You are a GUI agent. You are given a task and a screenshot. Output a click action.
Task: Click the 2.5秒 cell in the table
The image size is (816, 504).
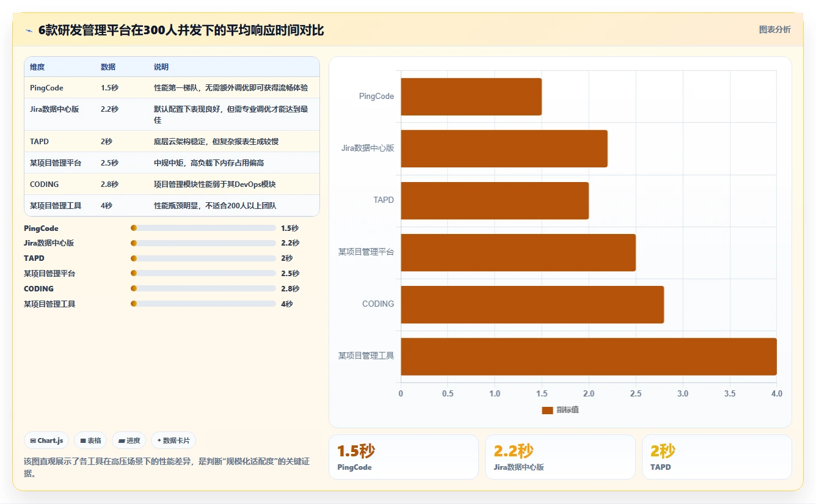[x=109, y=163]
